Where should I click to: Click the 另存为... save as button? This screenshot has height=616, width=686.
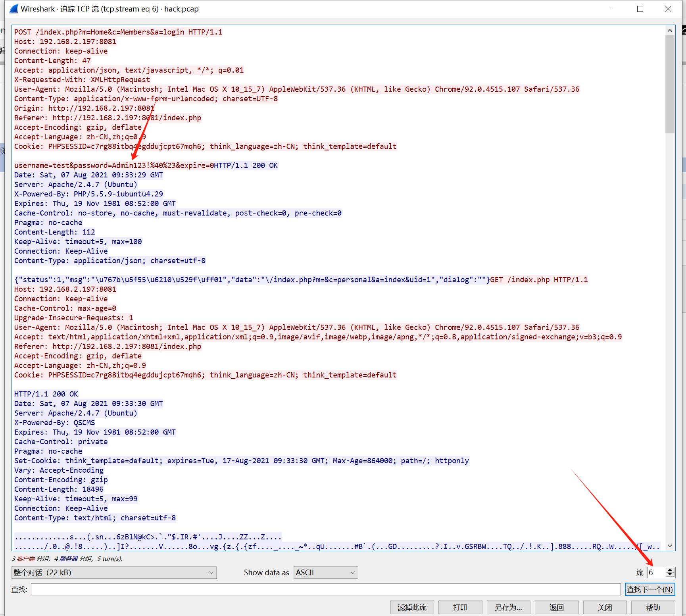tap(509, 607)
